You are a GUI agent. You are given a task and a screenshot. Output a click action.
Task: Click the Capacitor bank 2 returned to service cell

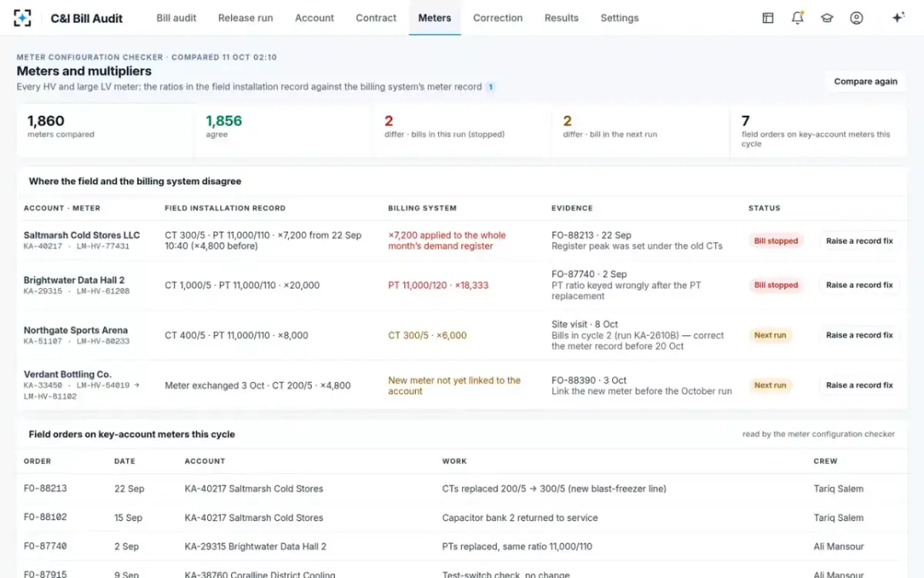(520, 518)
